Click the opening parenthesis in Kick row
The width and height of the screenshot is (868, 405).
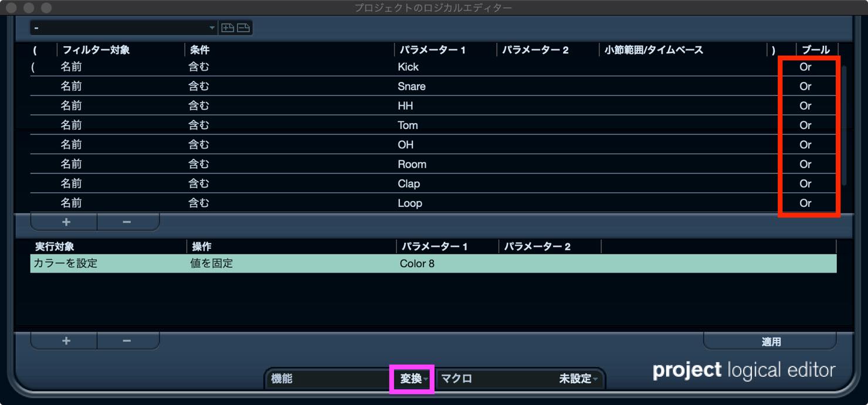tap(33, 67)
